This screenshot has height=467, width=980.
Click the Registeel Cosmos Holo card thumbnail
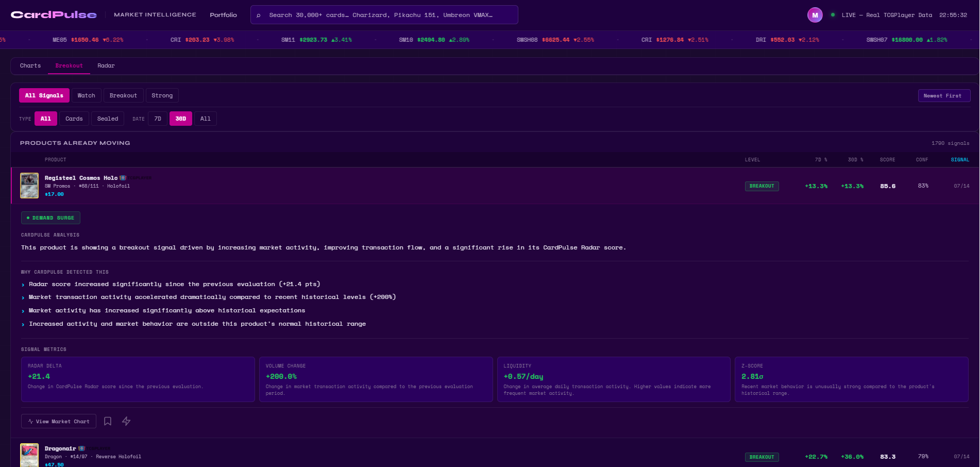[29, 186]
